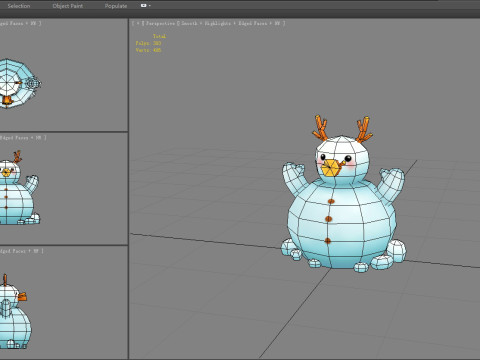Image resolution: width=480 pixels, height=360 pixels.
Task: Click the Polys count statistic text
Action: point(148,43)
